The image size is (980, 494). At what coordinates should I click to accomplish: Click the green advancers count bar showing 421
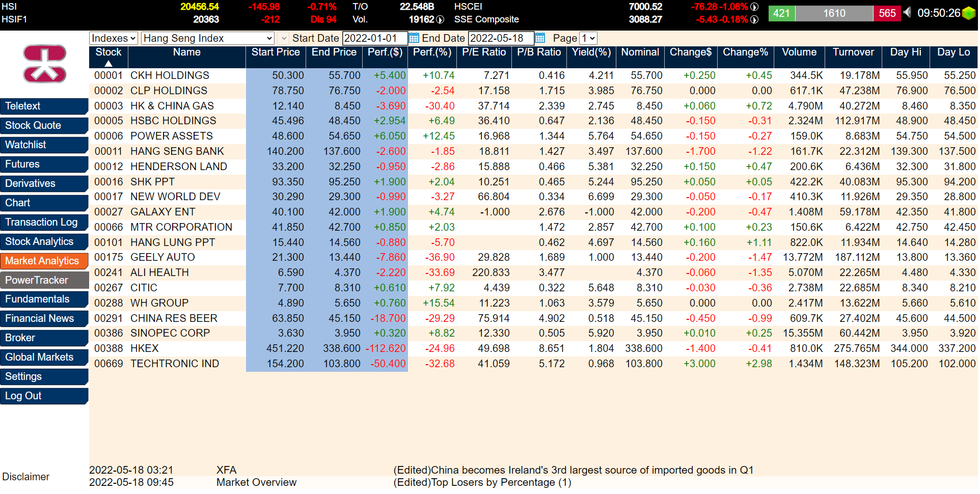tap(781, 13)
